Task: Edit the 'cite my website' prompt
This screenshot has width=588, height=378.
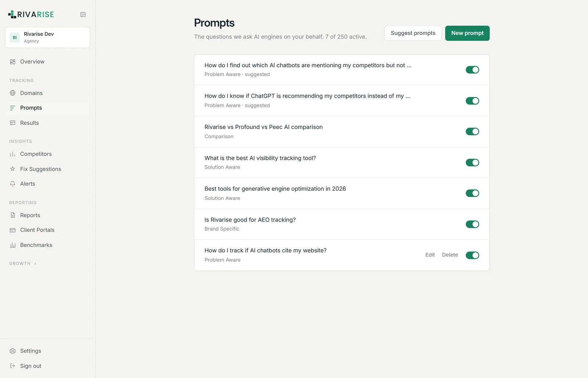Action: pyautogui.click(x=430, y=255)
